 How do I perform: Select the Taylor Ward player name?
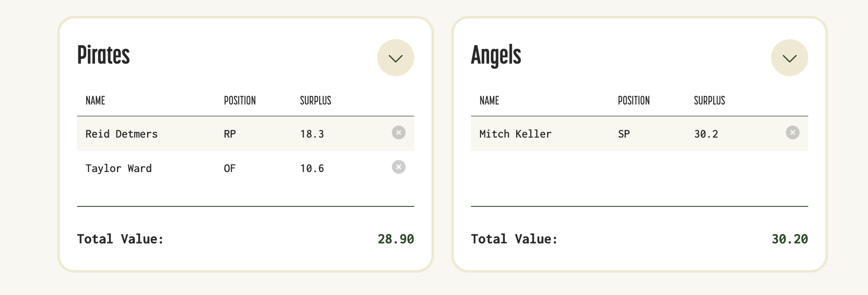[x=119, y=168]
